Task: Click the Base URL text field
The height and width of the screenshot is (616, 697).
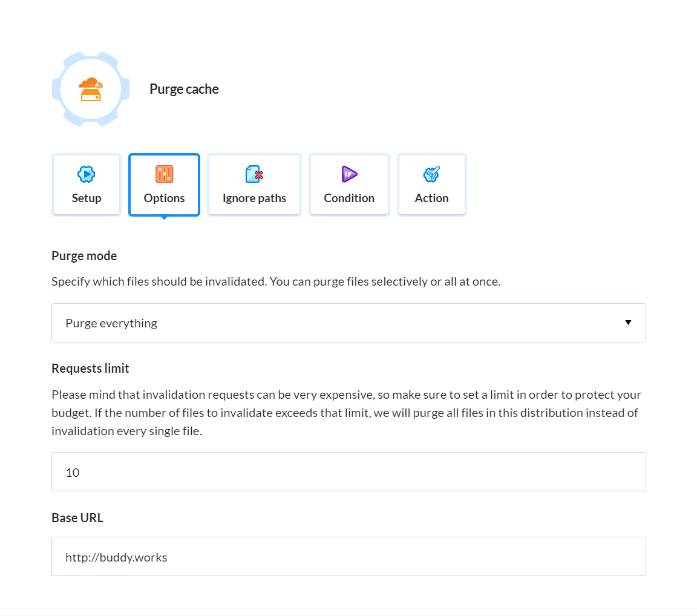Action: [348, 557]
